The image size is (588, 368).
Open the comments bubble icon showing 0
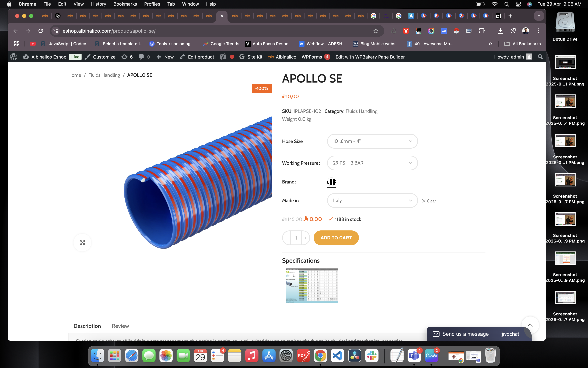(144, 57)
